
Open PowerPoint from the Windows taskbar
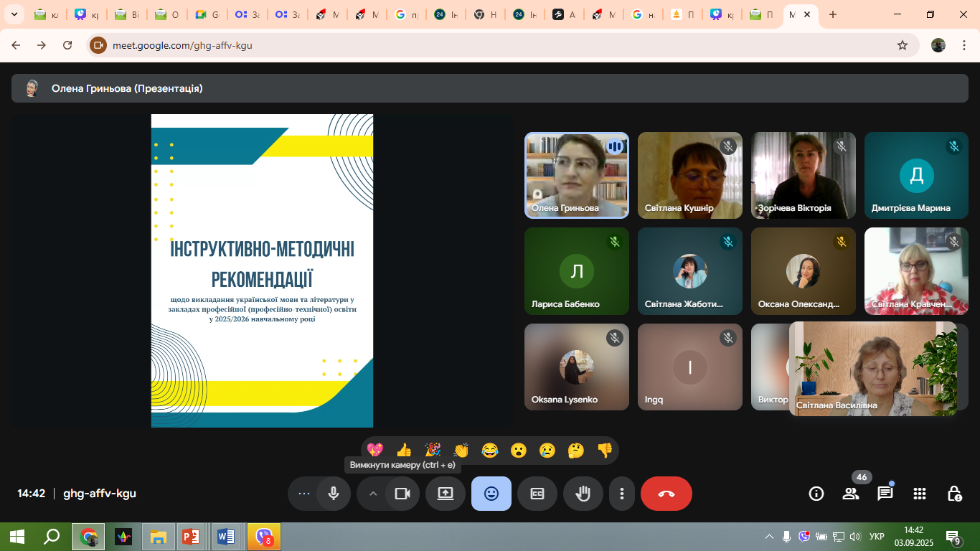191,537
